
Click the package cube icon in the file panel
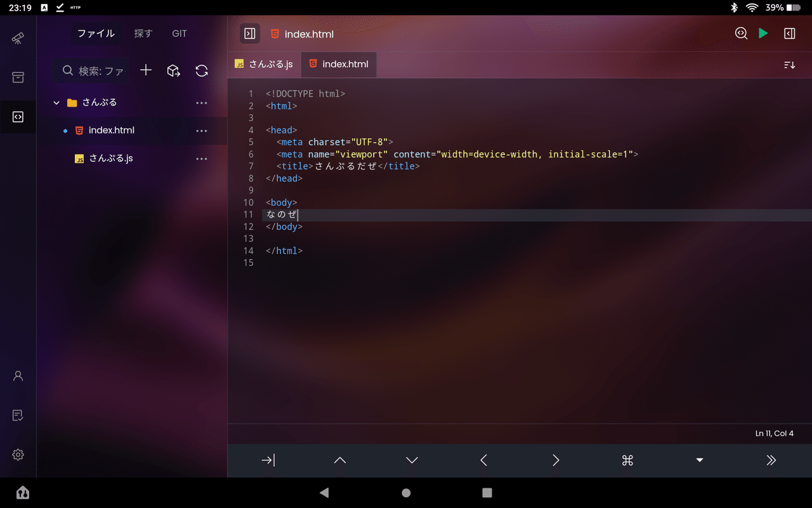click(x=173, y=70)
